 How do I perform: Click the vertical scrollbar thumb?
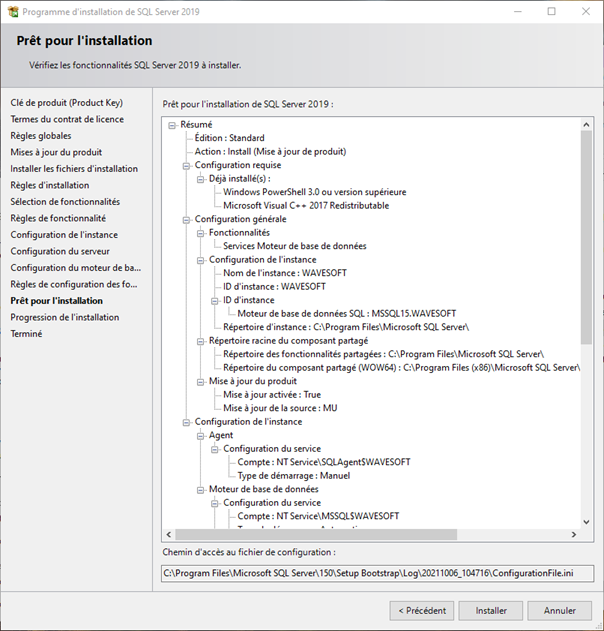coord(586,237)
